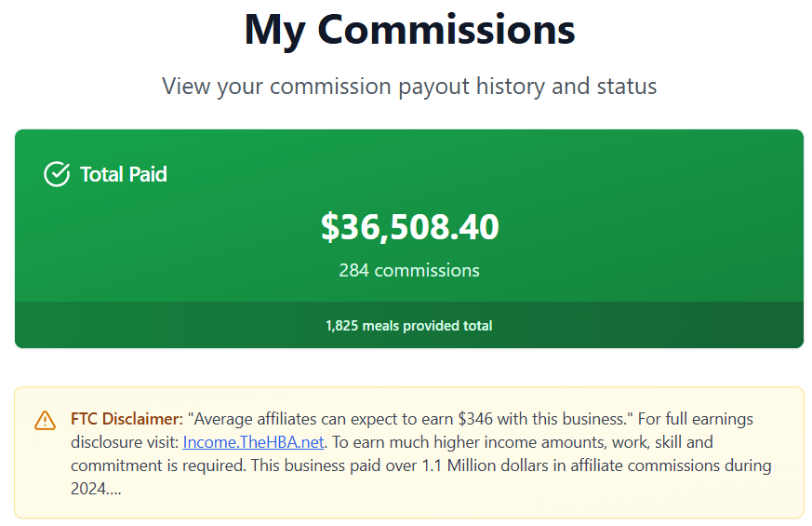Click the $36,508.40 total amount

point(409,227)
